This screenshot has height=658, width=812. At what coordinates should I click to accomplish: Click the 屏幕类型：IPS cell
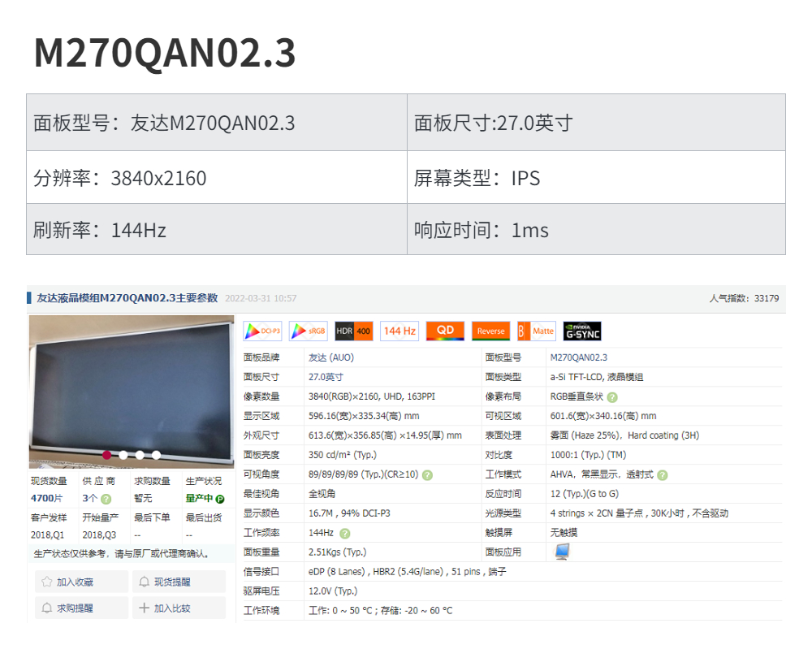[597, 178]
